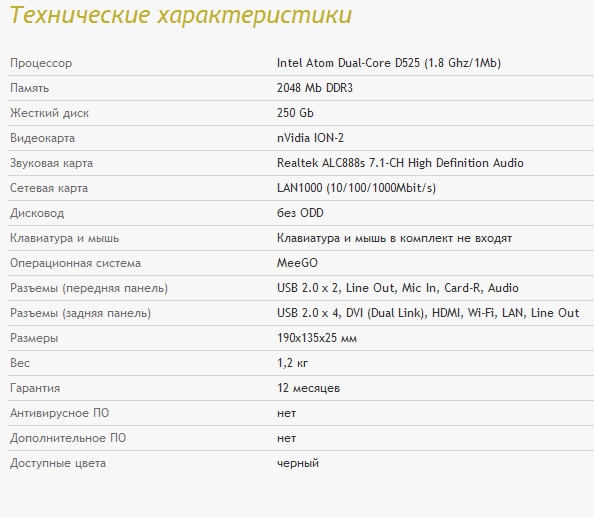
Task: Click the value 'Realtek ALC888s 7.1-CH High Definition Audio'
Action: point(400,163)
